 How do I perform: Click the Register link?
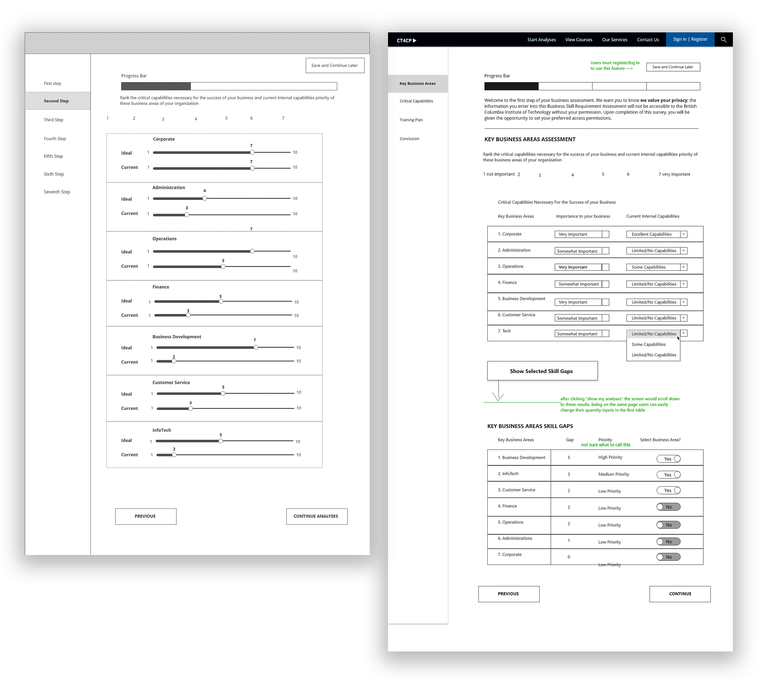pos(699,39)
